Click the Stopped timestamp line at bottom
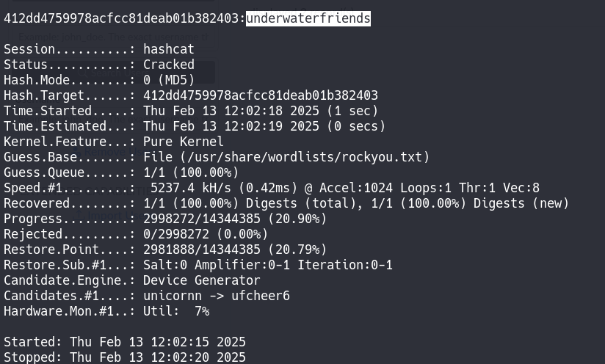This screenshot has width=605, height=364. [124, 357]
